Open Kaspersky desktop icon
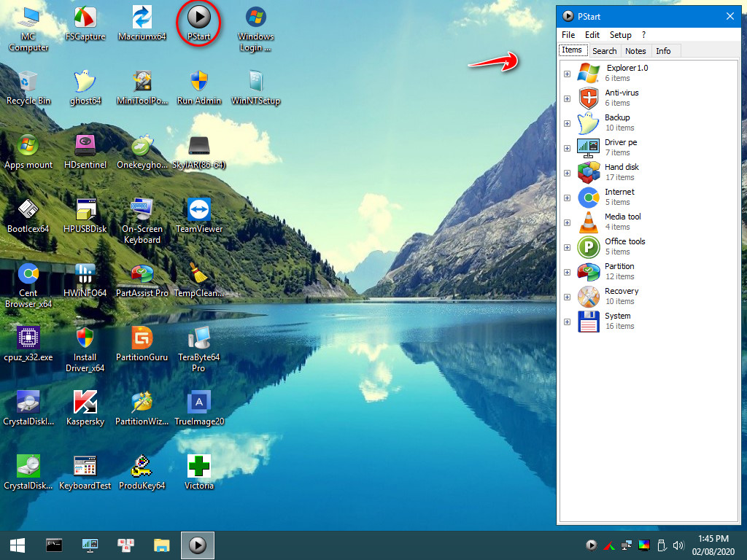747x560 pixels. pyautogui.click(x=85, y=408)
